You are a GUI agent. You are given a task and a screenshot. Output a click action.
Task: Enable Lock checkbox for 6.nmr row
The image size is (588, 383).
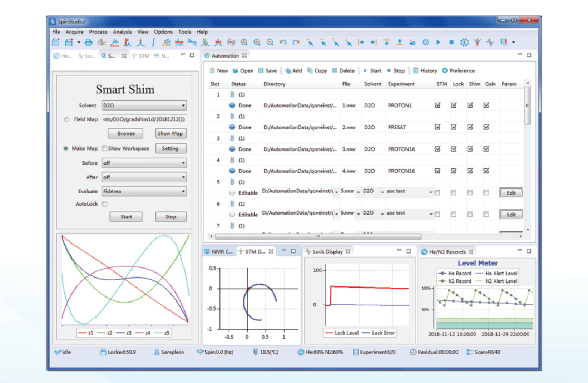454,214
